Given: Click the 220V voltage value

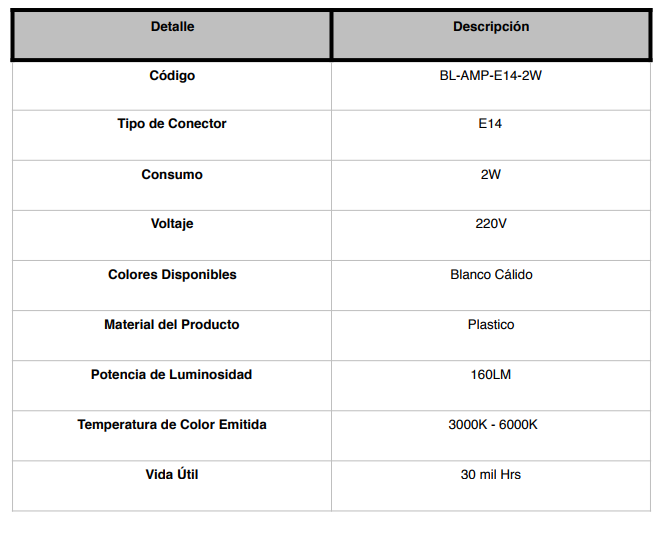Looking at the screenshot, I should (x=491, y=224).
